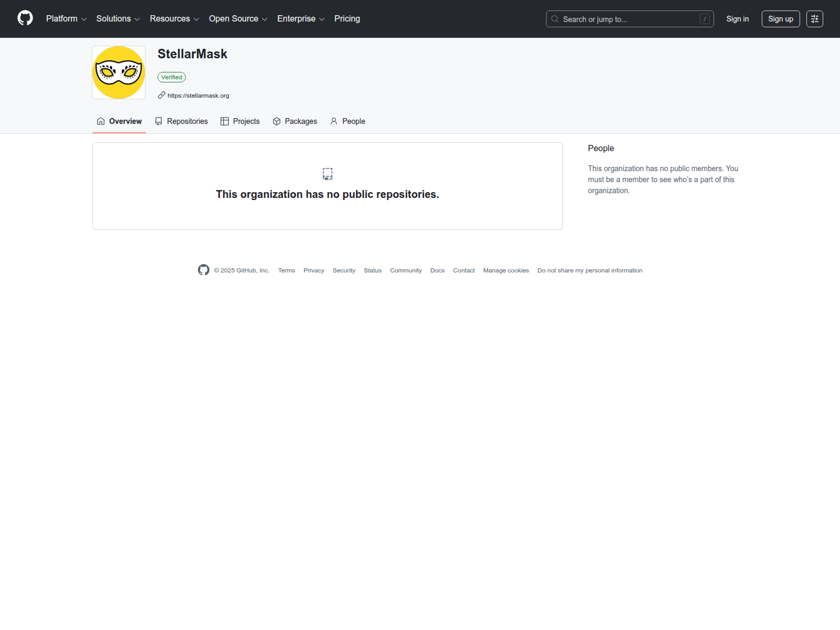Click the home icon in Overview tab
This screenshot has height=630, width=840.
coord(101,121)
